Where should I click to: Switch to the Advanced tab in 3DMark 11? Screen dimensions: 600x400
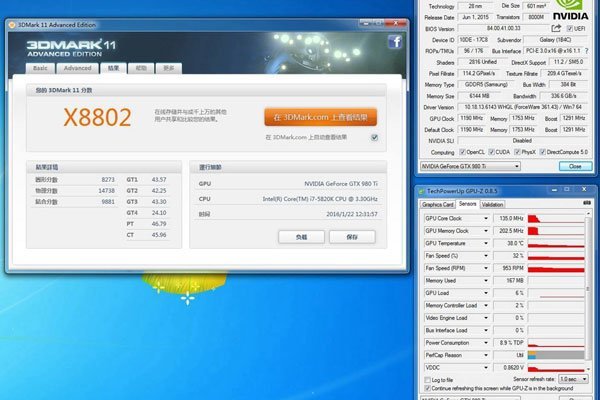click(x=77, y=68)
